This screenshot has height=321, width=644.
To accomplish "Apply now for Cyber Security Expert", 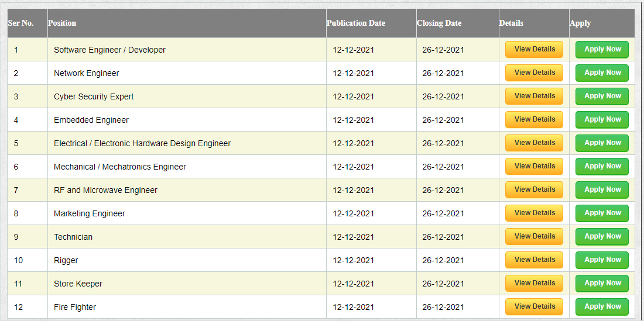I will point(602,96).
